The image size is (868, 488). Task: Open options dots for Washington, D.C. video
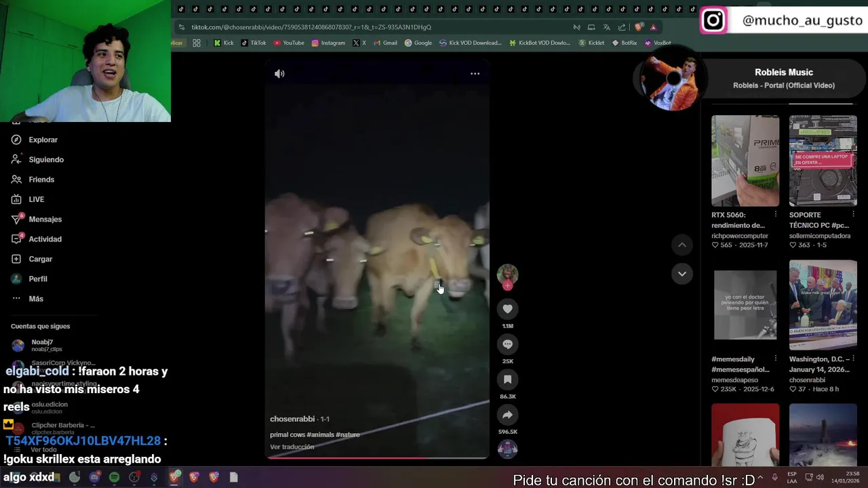click(853, 359)
